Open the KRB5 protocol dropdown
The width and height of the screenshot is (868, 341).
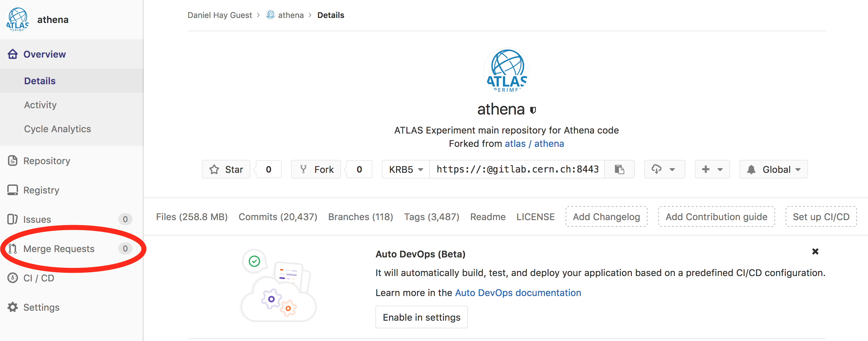pos(406,169)
